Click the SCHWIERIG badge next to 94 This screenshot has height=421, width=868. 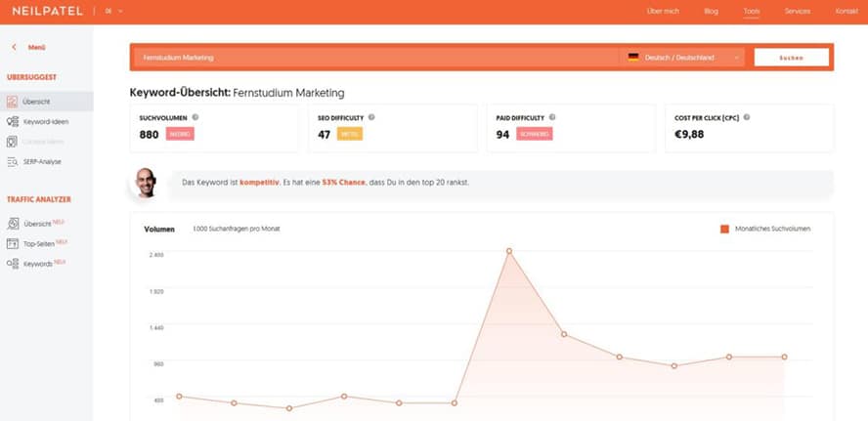click(x=535, y=134)
